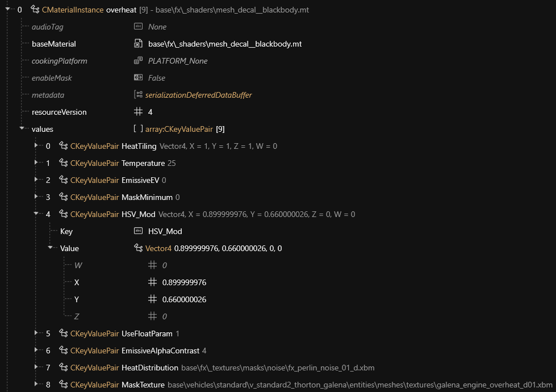Collapse the root CMaterialInstance overheat node

coord(8,9)
